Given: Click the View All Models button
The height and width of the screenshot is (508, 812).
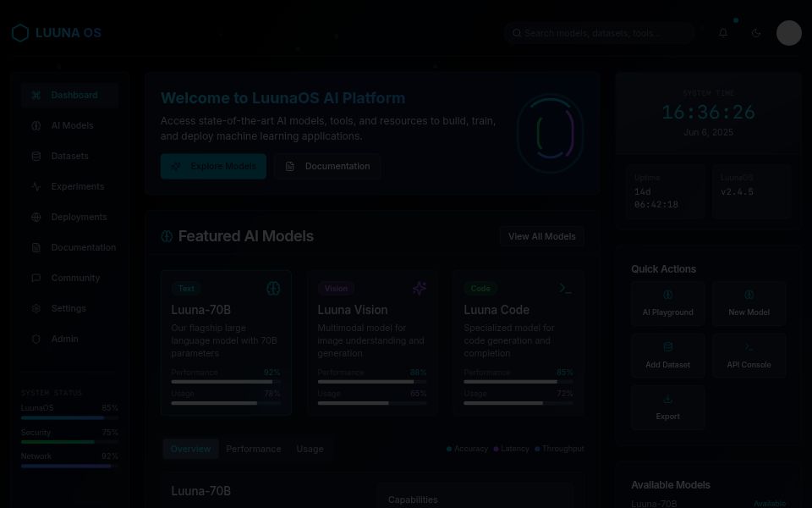Looking at the screenshot, I should click(x=541, y=236).
